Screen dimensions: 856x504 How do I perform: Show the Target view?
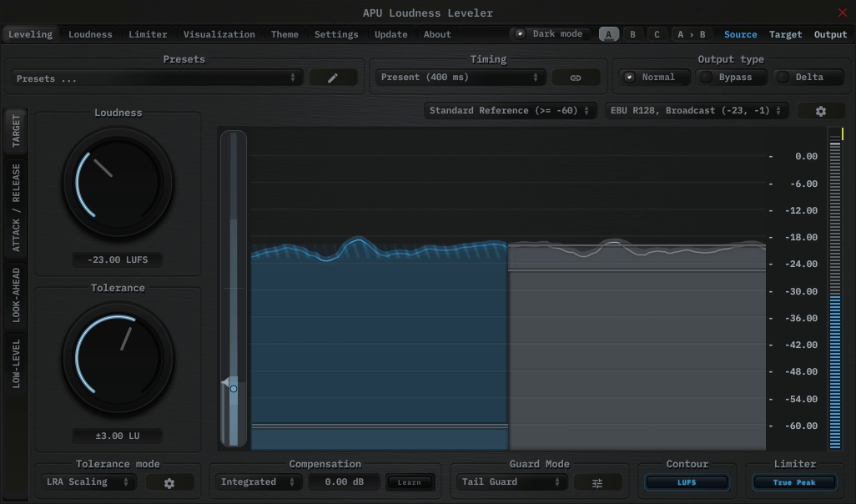786,34
